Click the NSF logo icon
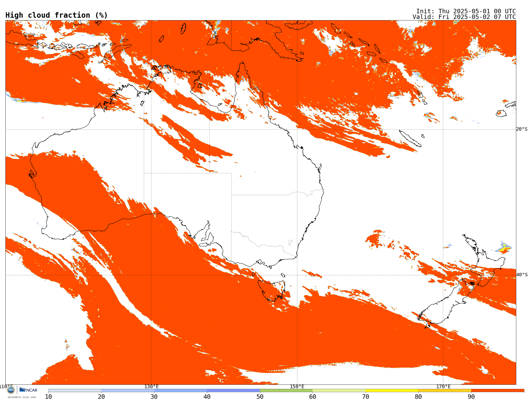This screenshot has height=400, width=532. 11,390
